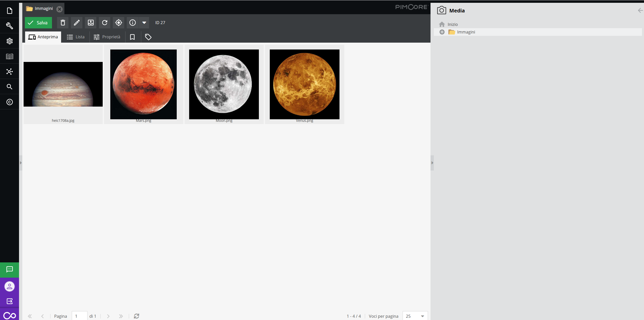Click the reload icon in toolbar

105,23
